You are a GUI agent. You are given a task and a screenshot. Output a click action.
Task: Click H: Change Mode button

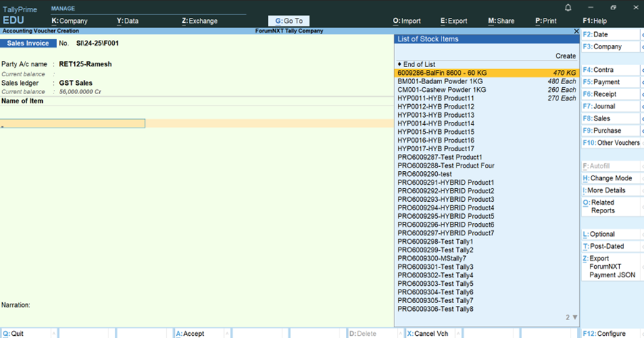610,178
